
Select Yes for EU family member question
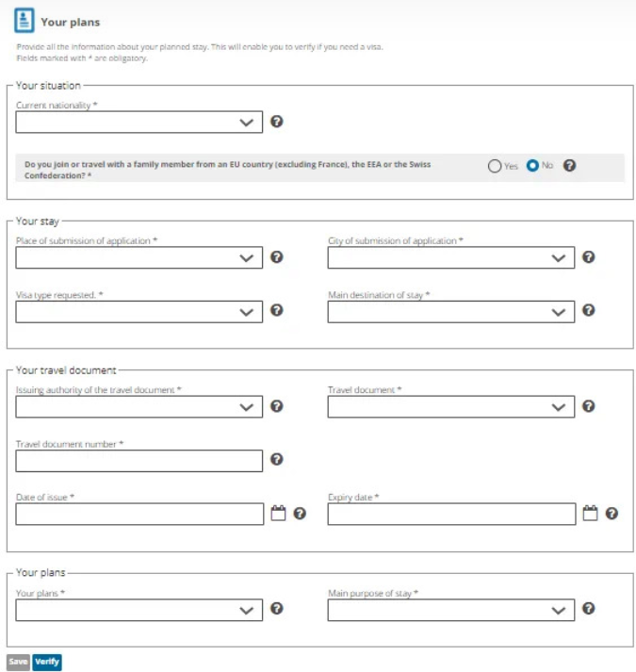point(494,166)
